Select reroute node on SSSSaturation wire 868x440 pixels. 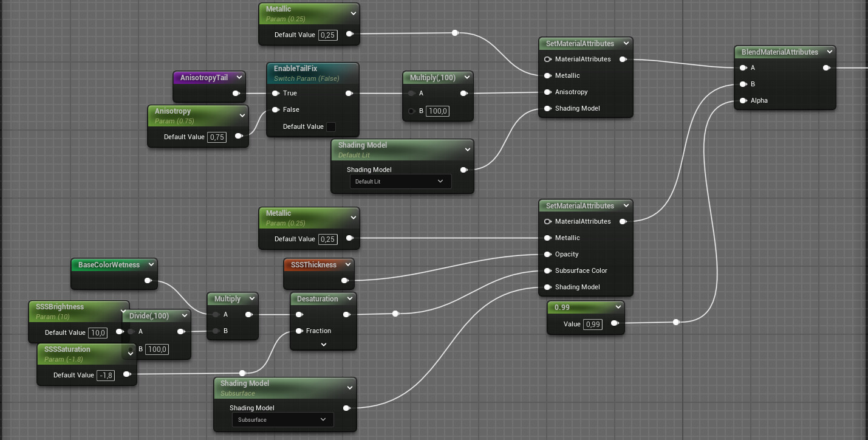[x=242, y=373]
